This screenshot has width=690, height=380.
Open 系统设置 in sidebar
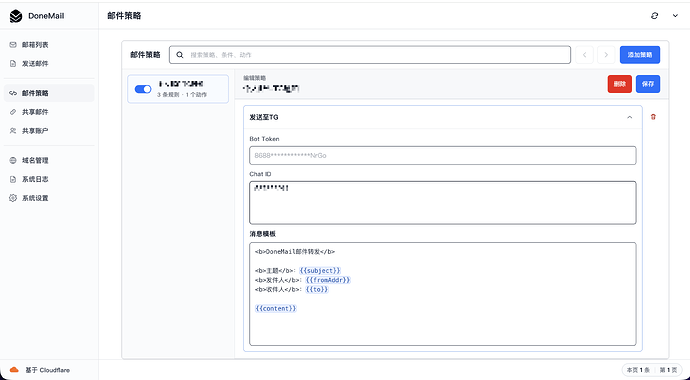(49, 198)
